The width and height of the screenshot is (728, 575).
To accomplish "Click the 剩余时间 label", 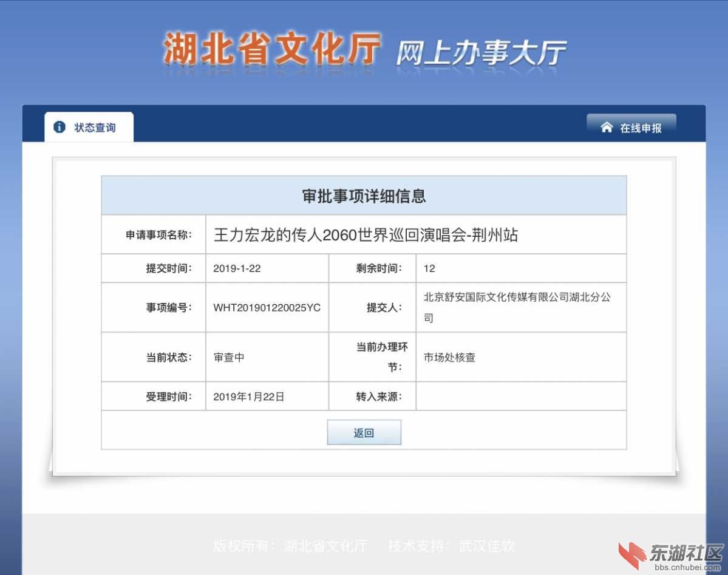I will click(x=379, y=268).
